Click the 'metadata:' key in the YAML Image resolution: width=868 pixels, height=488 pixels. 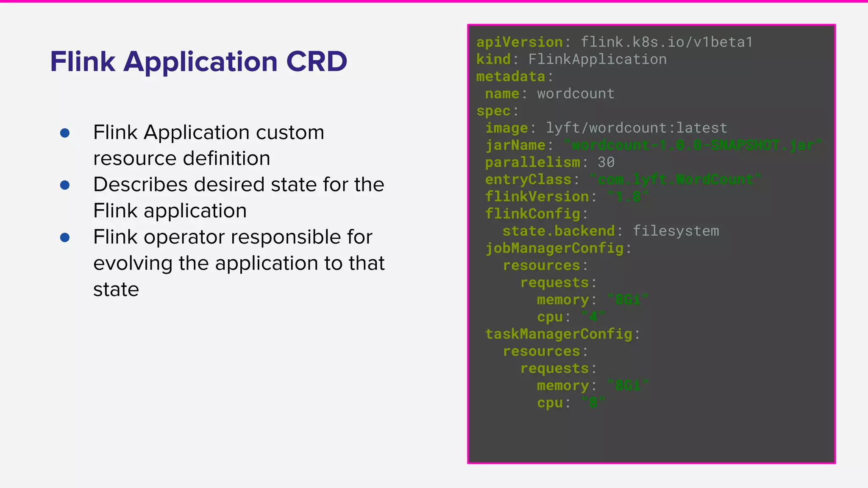tap(515, 77)
